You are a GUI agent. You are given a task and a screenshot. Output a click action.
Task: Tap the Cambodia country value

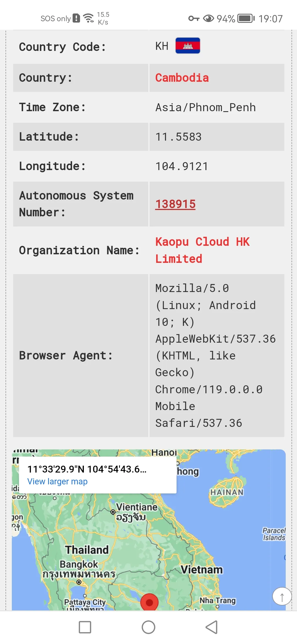[x=182, y=78]
